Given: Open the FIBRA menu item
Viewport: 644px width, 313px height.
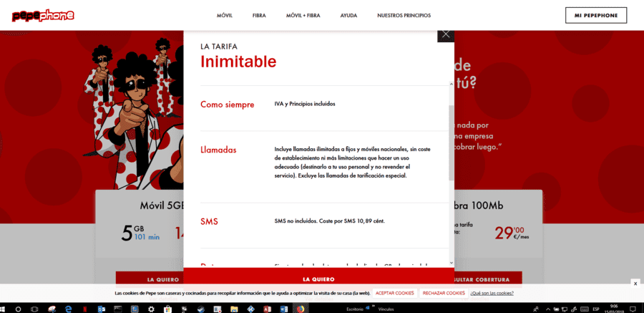Looking at the screenshot, I should (x=259, y=16).
